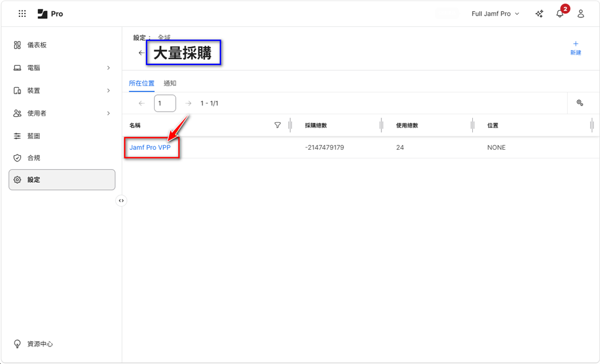Open the Jamf Pro VPP link
Viewport: 600px width, 364px height.
coord(149,147)
